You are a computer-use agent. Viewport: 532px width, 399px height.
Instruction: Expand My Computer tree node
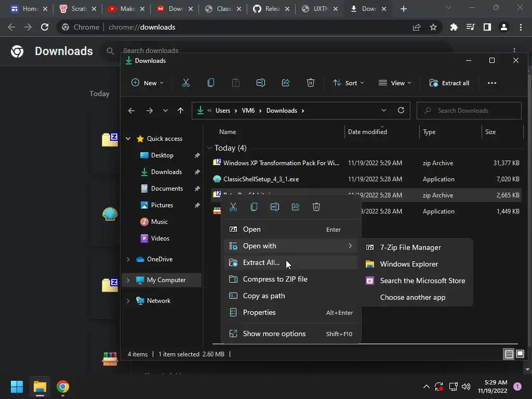tap(128, 280)
